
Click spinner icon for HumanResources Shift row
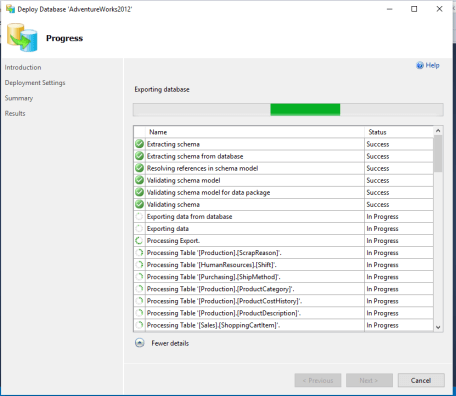[139, 265]
